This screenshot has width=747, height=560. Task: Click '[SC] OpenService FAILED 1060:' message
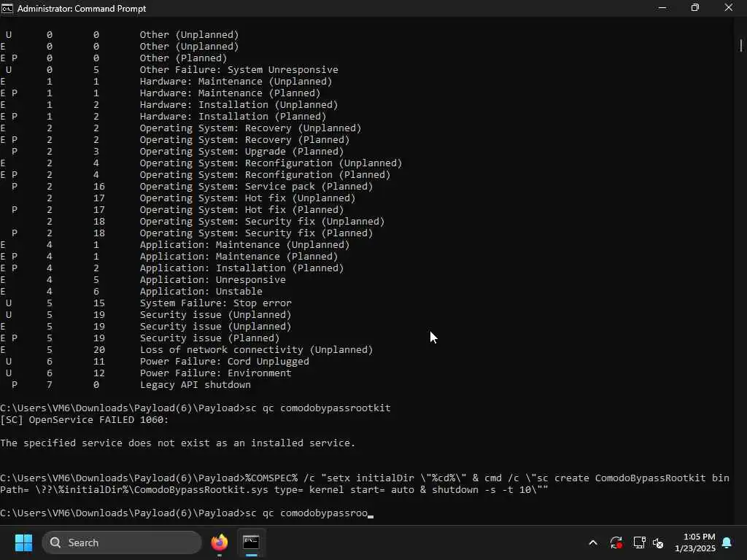click(x=85, y=419)
